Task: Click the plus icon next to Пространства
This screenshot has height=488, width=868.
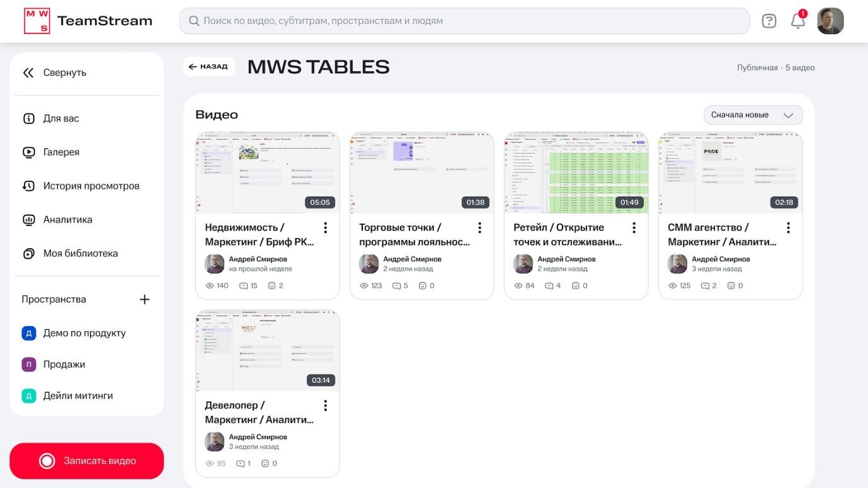Action: coord(144,299)
